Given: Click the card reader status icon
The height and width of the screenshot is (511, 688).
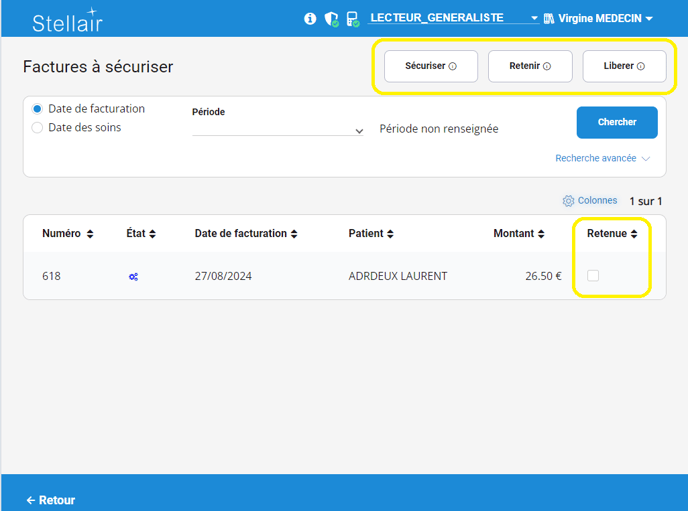Looking at the screenshot, I should [x=352, y=19].
